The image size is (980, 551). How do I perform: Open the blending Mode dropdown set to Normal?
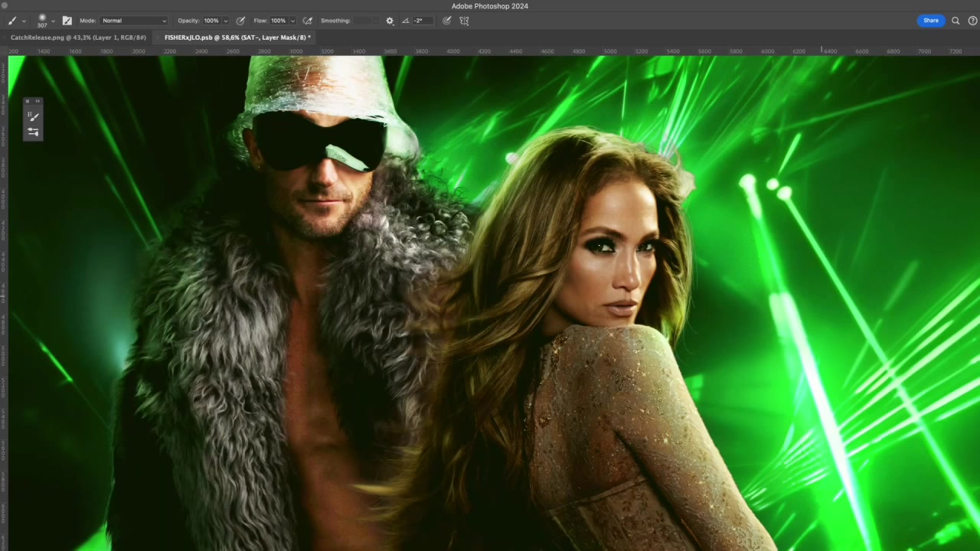[x=134, y=21]
